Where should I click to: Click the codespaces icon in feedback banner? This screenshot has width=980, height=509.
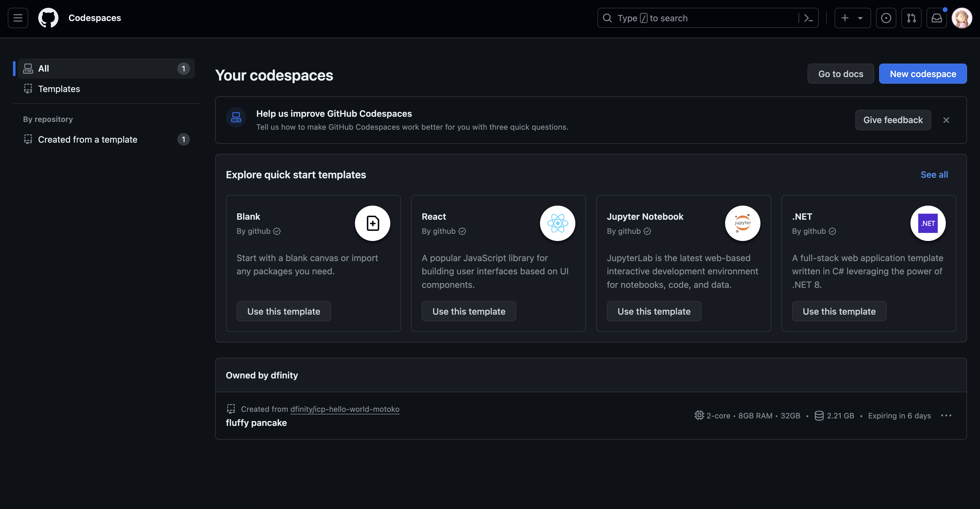tap(236, 117)
